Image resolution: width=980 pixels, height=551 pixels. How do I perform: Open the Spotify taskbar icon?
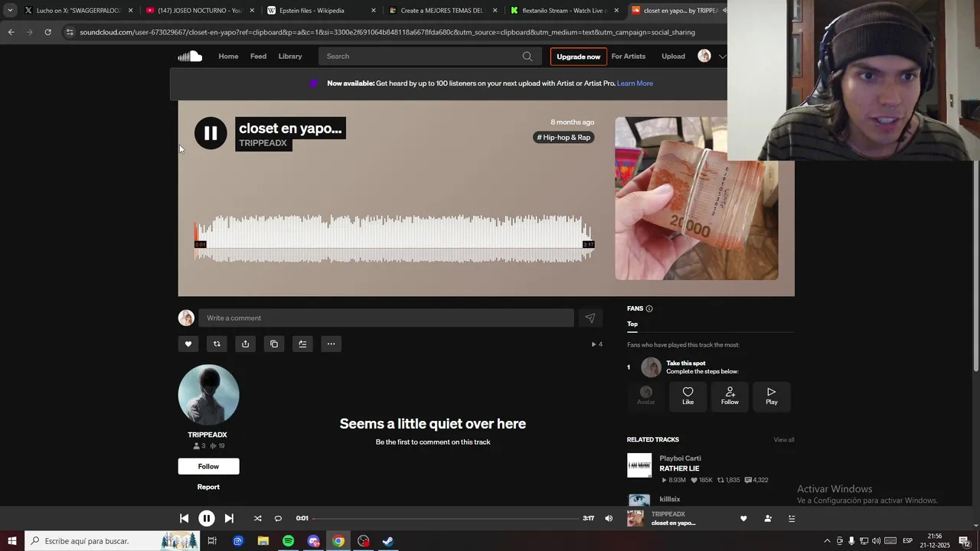tap(289, 541)
